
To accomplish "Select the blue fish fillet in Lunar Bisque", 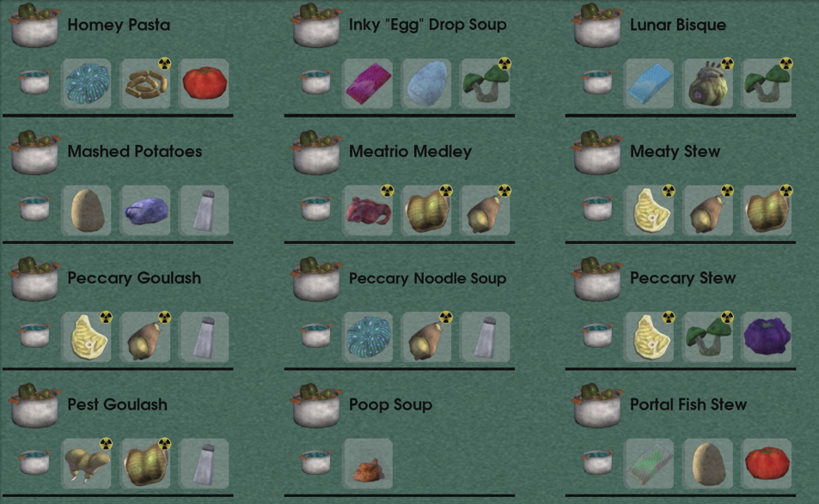I will pyautogui.click(x=649, y=83).
